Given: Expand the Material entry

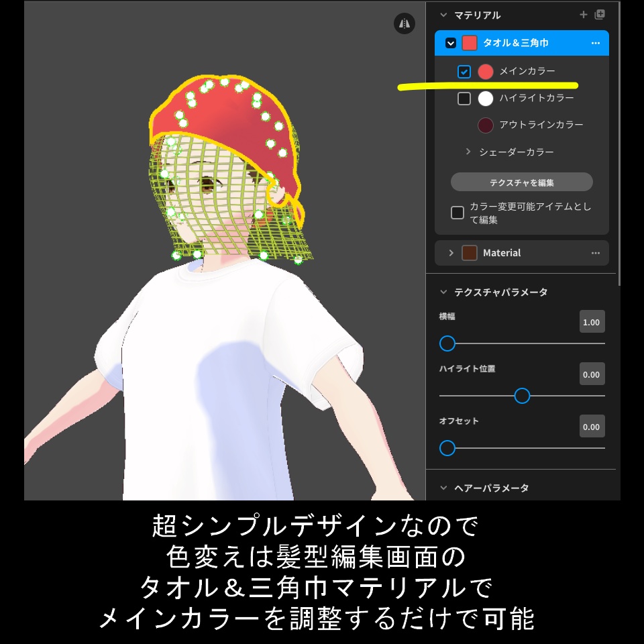Looking at the screenshot, I should 451,253.
